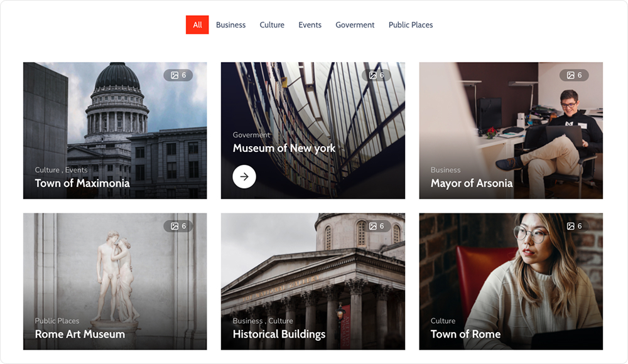Click image count badge on Town of Maximonia

pyautogui.click(x=178, y=75)
